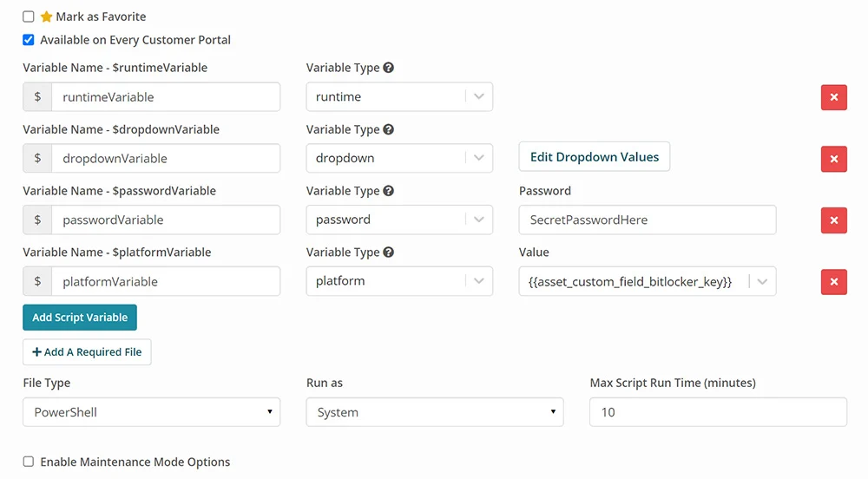Delete the passwordVariable row using red X

click(833, 220)
